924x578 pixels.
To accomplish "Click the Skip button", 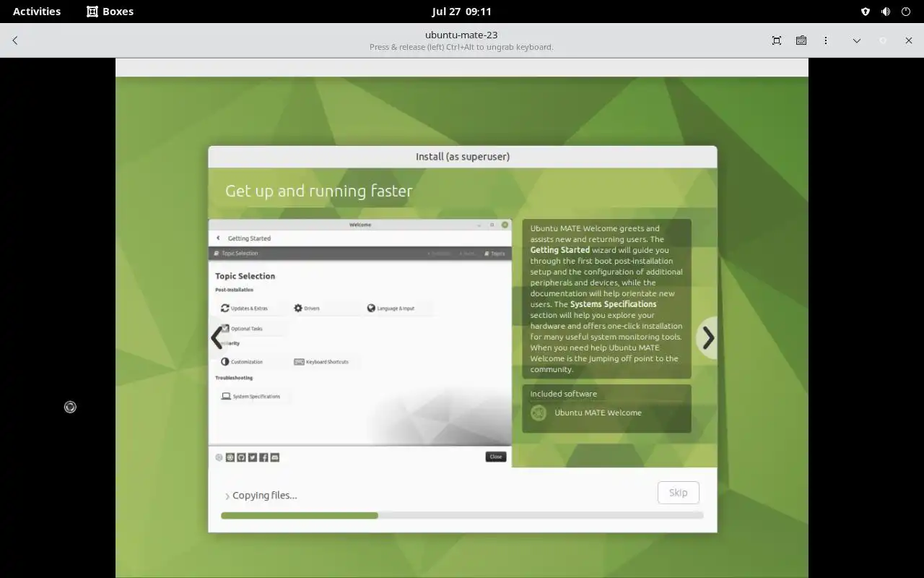I will pyautogui.click(x=678, y=493).
